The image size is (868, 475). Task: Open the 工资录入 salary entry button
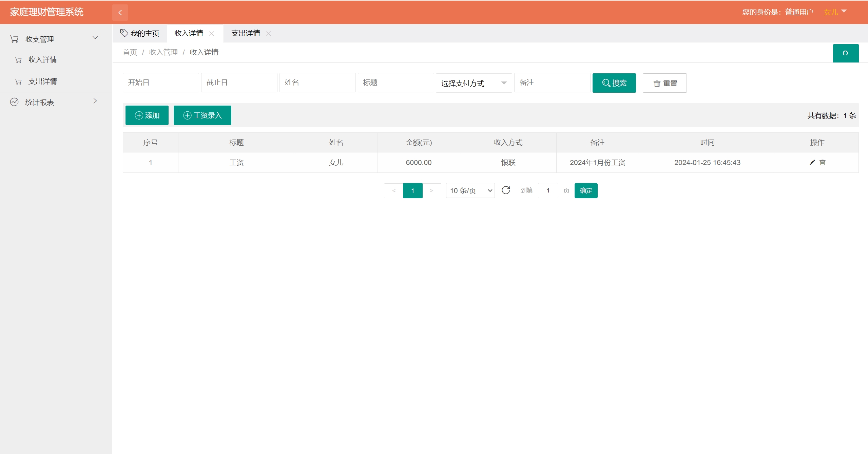(x=202, y=115)
